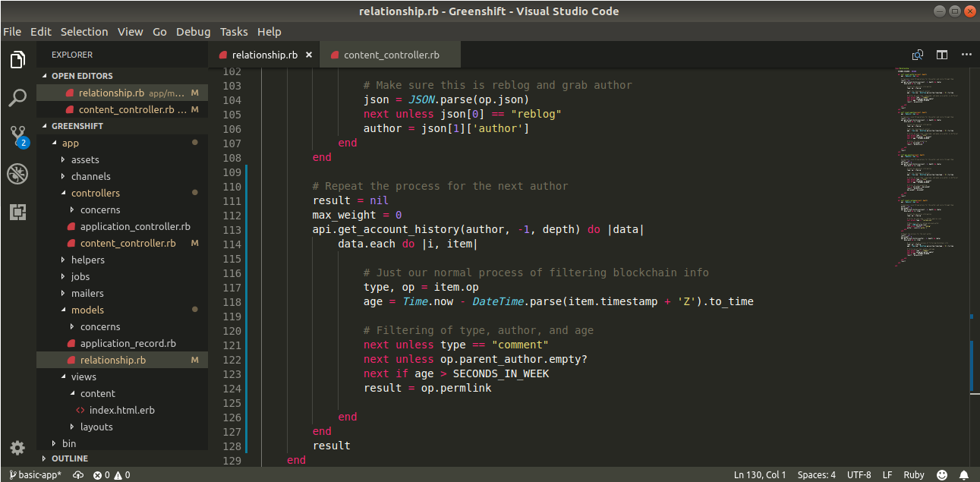Image resolution: width=980 pixels, height=482 pixels.
Task: Open the editor More Actions ellipsis
Action: coord(966,55)
